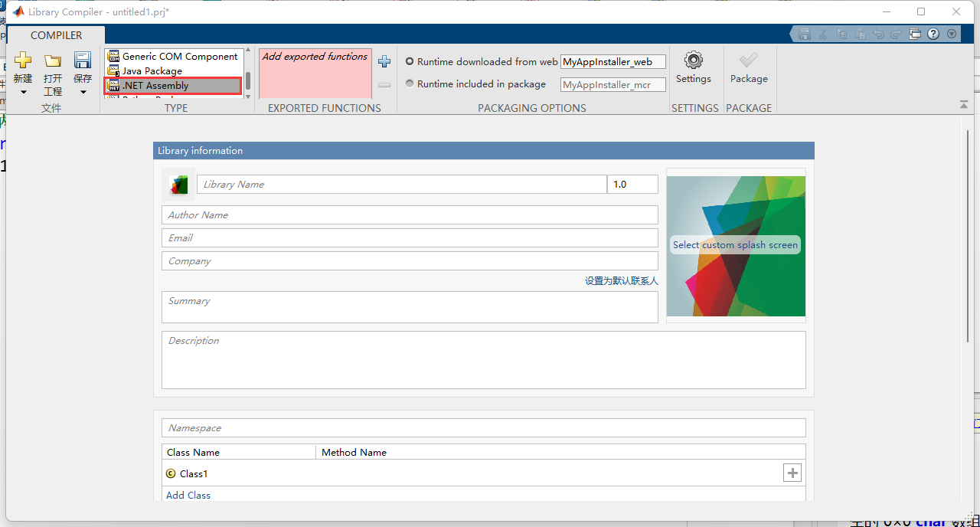The width and height of the screenshot is (980, 527).
Task: Expand the 新建 new dropdown arrow
Action: click(x=23, y=90)
